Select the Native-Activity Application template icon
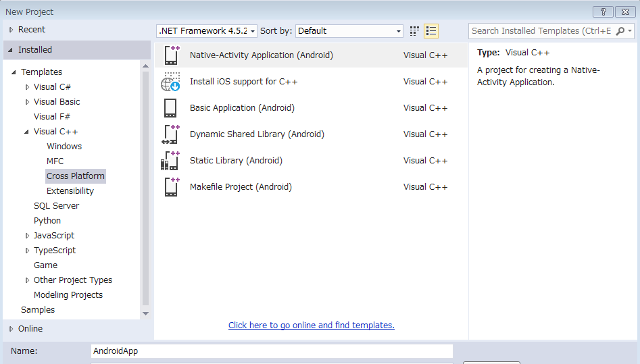Viewport: 640px width, 364px height. point(172,55)
